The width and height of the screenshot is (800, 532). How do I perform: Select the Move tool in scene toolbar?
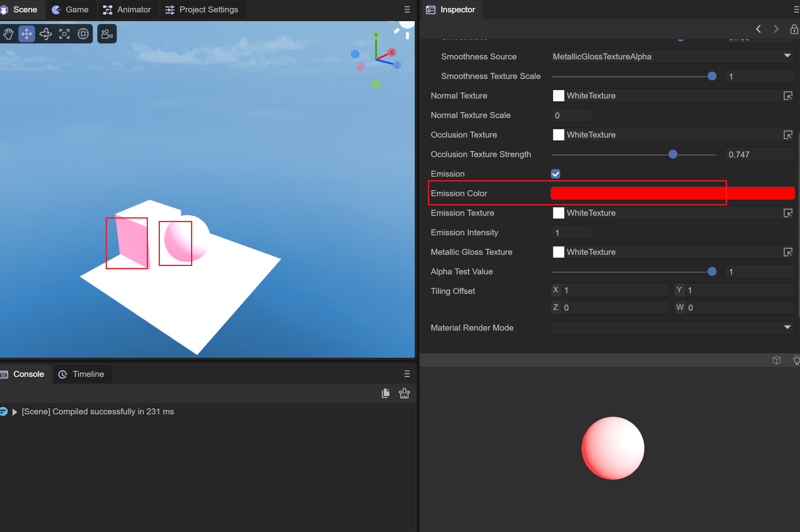(27, 34)
